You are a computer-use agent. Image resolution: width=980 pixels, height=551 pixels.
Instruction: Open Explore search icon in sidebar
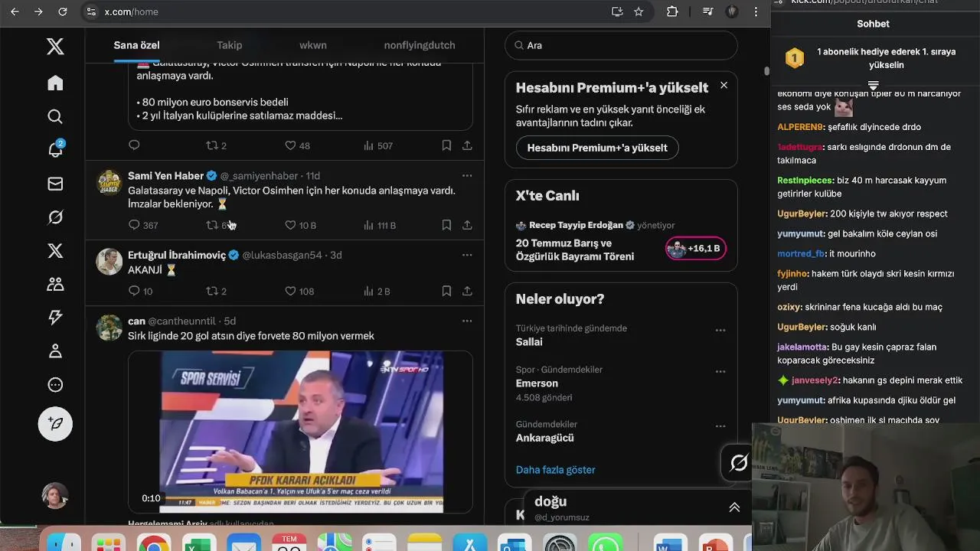[x=55, y=116]
